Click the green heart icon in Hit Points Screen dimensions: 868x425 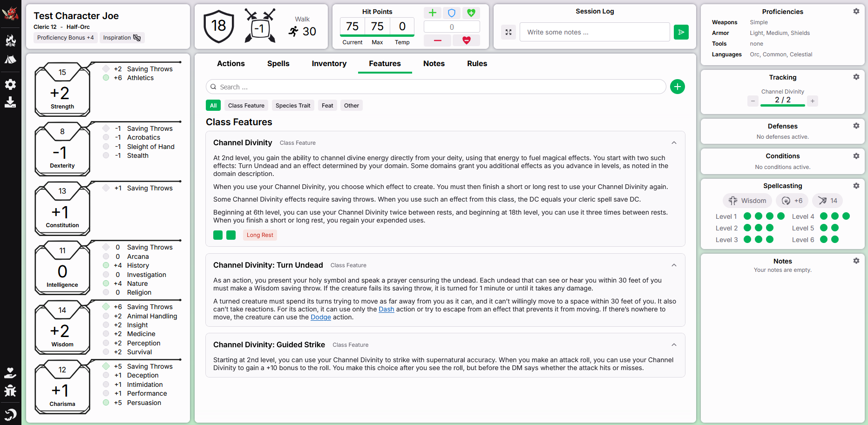click(471, 13)
